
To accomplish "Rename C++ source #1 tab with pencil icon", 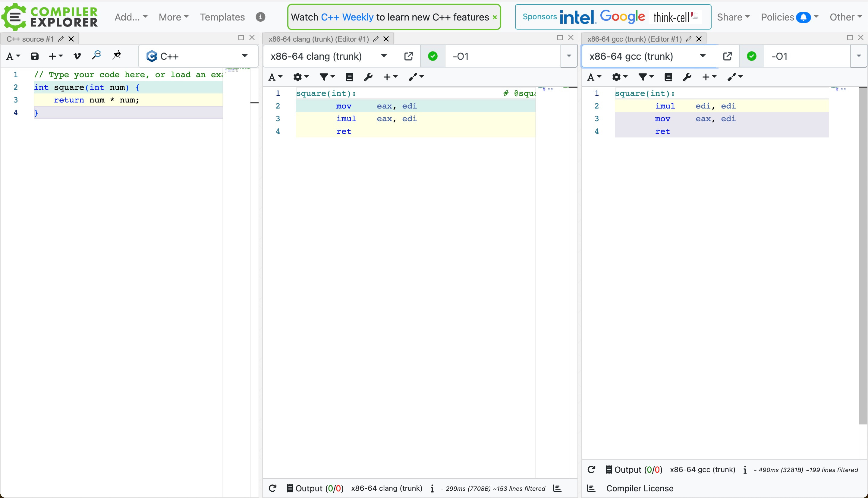I will point(61,39).
